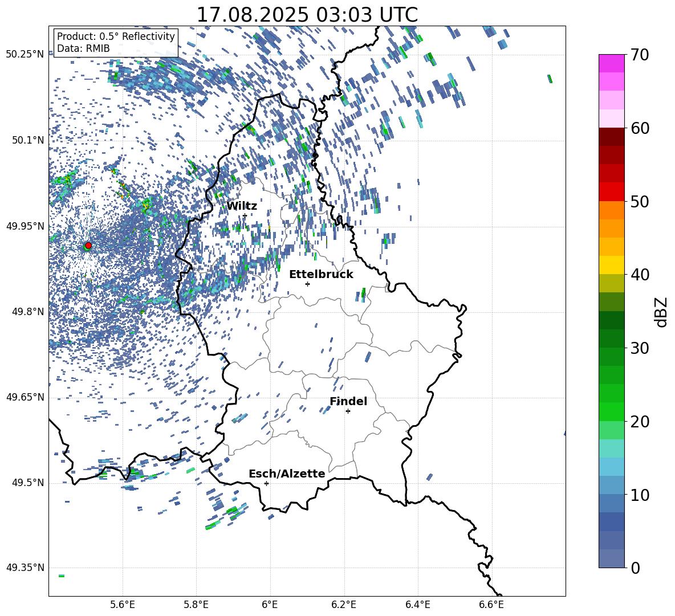The width and height of the screenshot is (675, 616).
Task: Click the red radar site marker
Action: tap(88, 245)
